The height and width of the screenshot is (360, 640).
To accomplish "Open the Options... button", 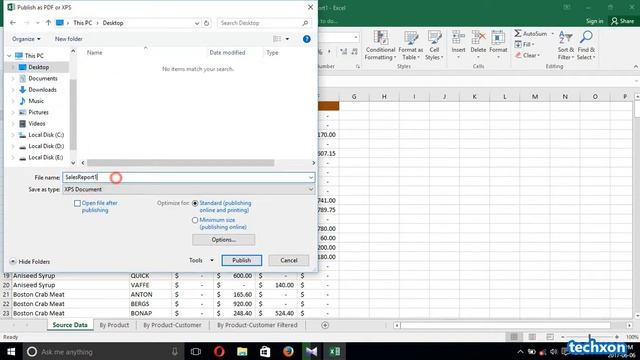I will (224, 240).
